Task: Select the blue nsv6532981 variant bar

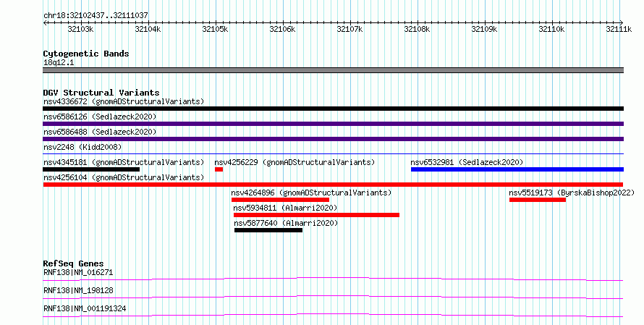Action: (517, 169)
